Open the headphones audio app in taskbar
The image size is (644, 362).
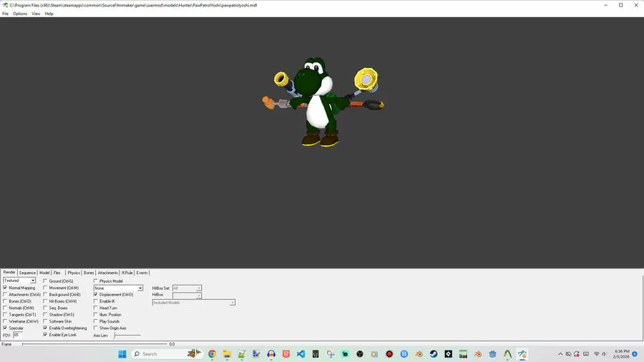click(271, 354)
